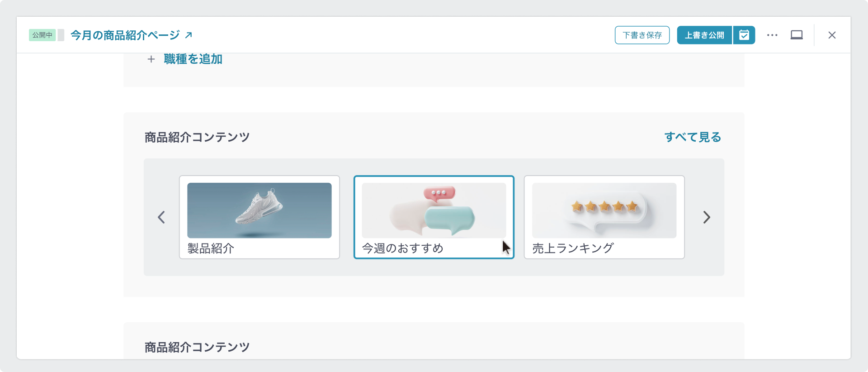Click the 下書き保存 button
This screenshot has width=868, height=372.
tap(642, 35)
